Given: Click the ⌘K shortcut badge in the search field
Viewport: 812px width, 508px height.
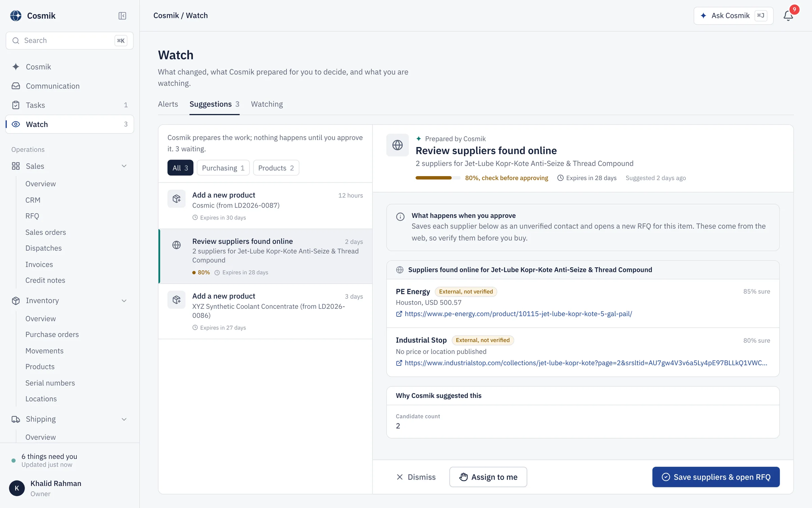Looking at the screenshot, I should pyautogui.click(x=121, y=41).
